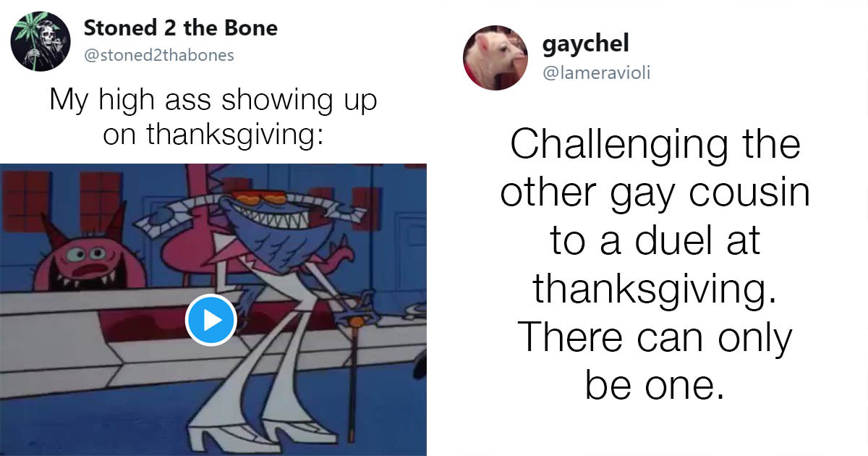Screen dimensions: 868x456
Task: Select the blue play button overlay
Action: [x=213, y=319]
